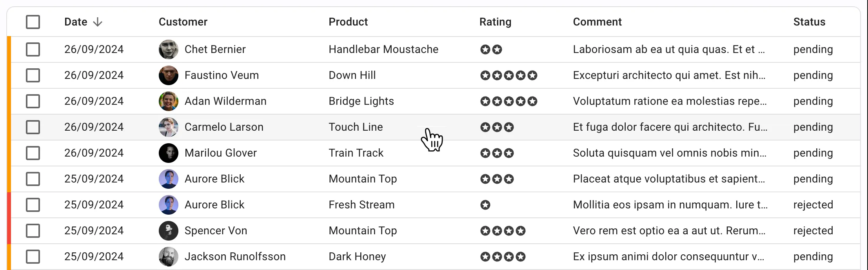Click the Customer column header
Screen dimensions: 868x270
(x=183, y=22)
